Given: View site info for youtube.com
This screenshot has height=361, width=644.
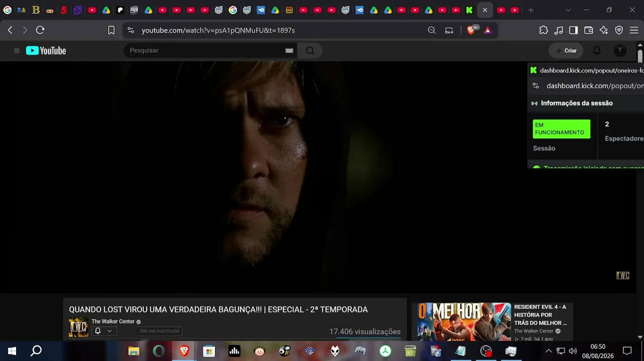Looking at the screenshot, I should tap(131, 30).
